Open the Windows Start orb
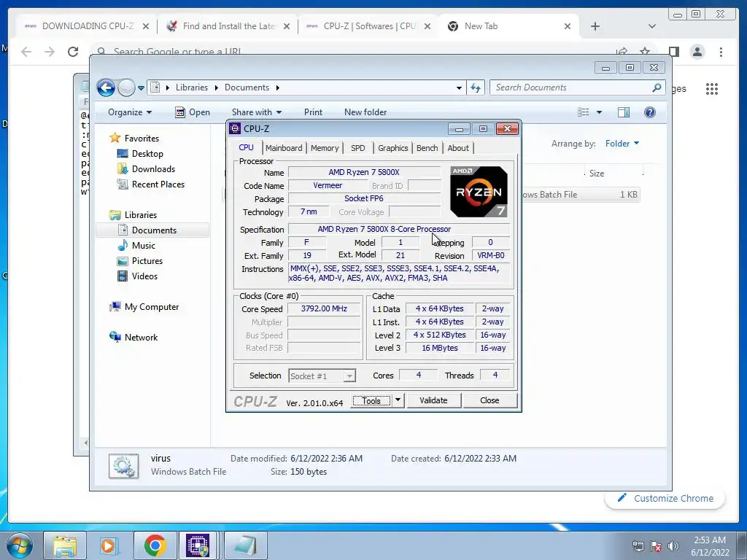Viewport: 747px width, 560px height. pyautogui.click(x=18, y=545)
